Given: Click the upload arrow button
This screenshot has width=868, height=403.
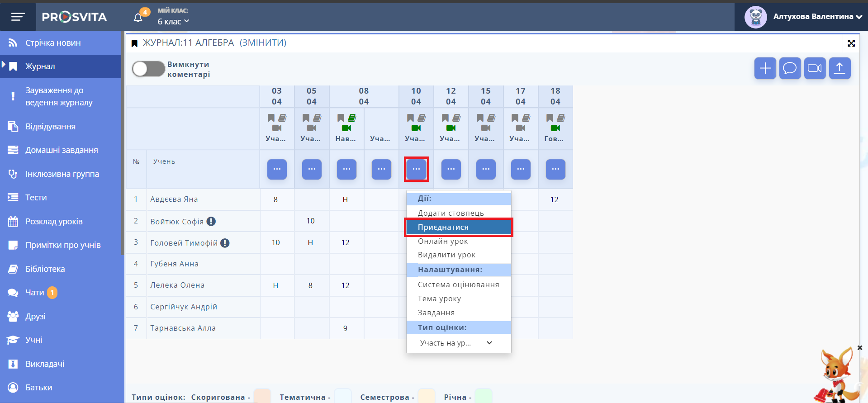Looking at the screenshot, I should click(x=840, y=68).
